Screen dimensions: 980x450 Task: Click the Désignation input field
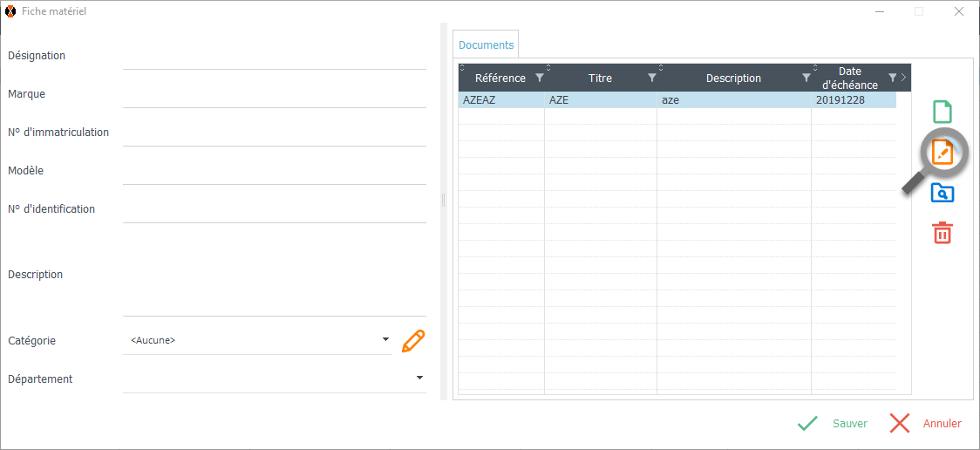274,57
